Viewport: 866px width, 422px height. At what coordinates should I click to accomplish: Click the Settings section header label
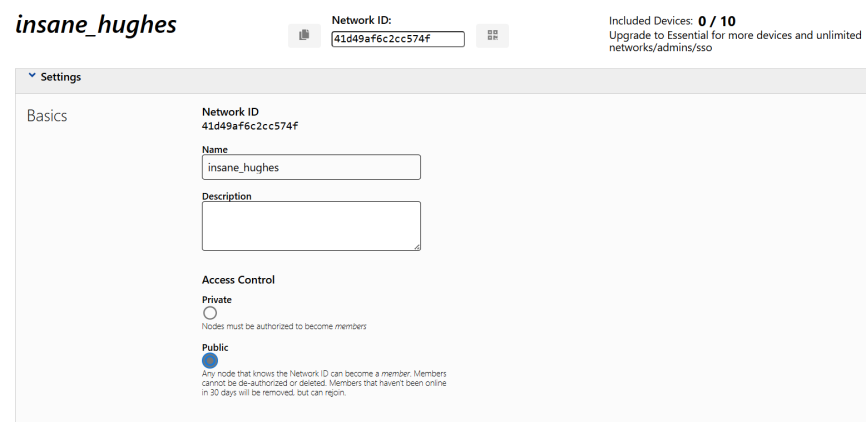[61, 77]
